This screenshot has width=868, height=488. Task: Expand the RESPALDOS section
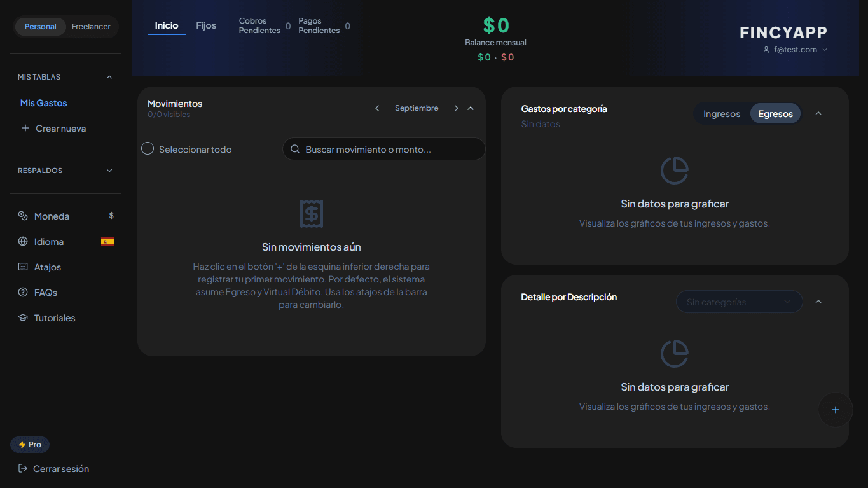pos(109,171)
